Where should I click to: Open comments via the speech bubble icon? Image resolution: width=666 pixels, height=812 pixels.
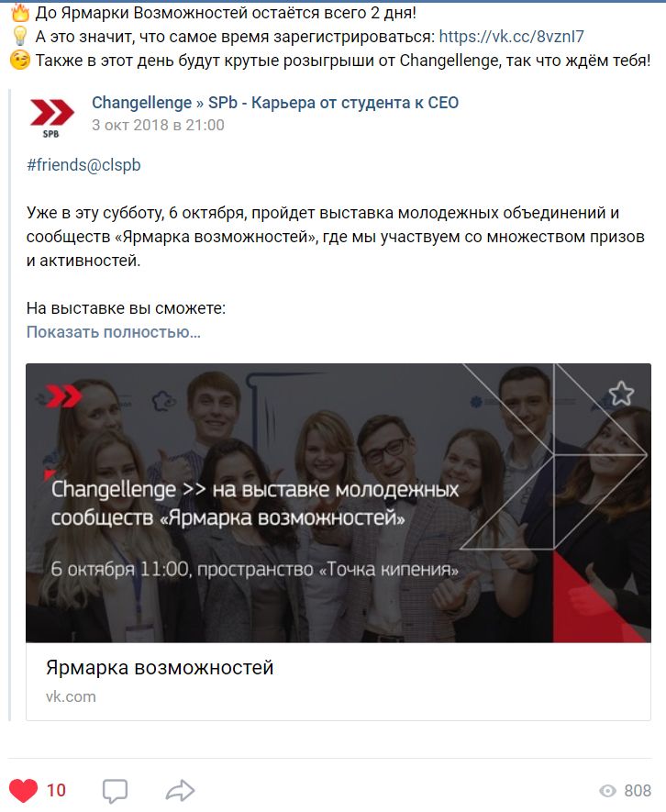[115, 791]
